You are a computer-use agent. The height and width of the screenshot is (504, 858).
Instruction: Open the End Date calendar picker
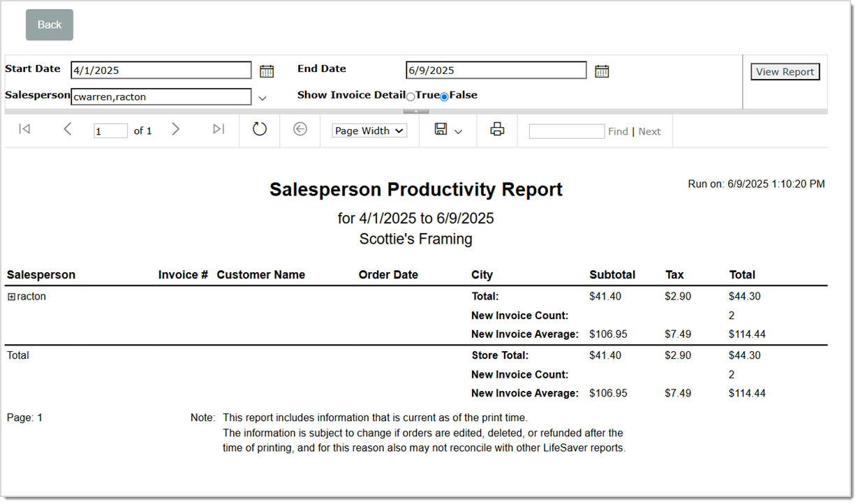602,70
